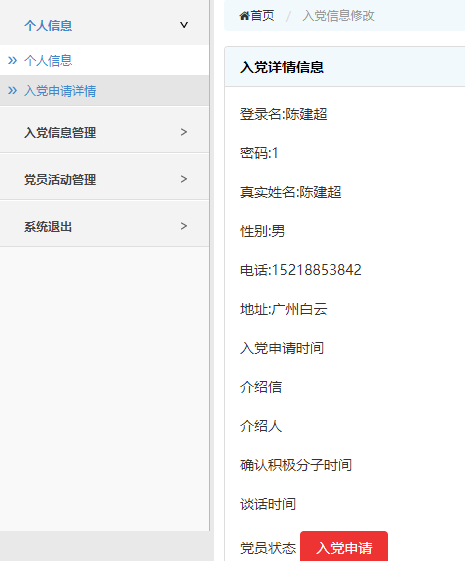Click the 确认积极分子时间 label
465x561 pixels.
point(296,465)
